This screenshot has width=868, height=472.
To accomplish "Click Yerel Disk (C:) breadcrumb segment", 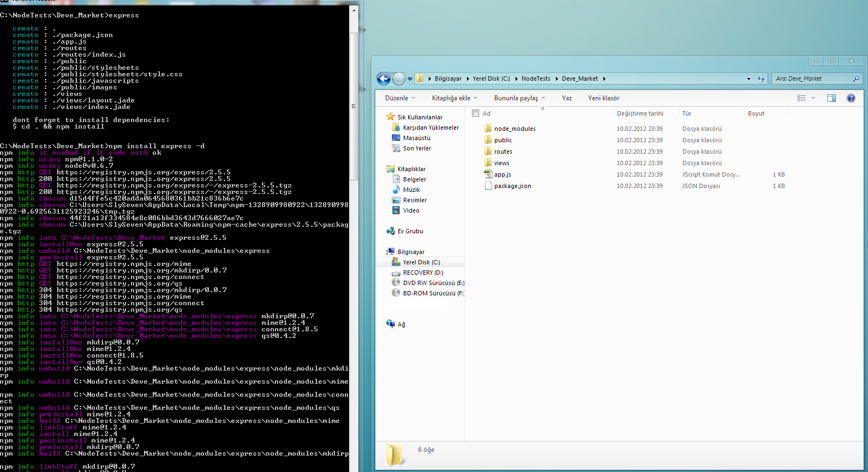I will click(x=491, y=79).
